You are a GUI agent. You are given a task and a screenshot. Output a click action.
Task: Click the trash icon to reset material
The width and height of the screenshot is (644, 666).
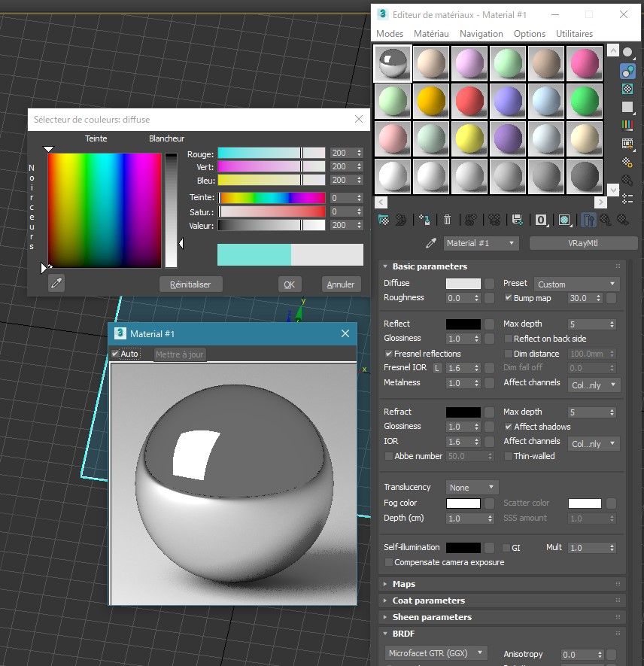tap(447, 220)
